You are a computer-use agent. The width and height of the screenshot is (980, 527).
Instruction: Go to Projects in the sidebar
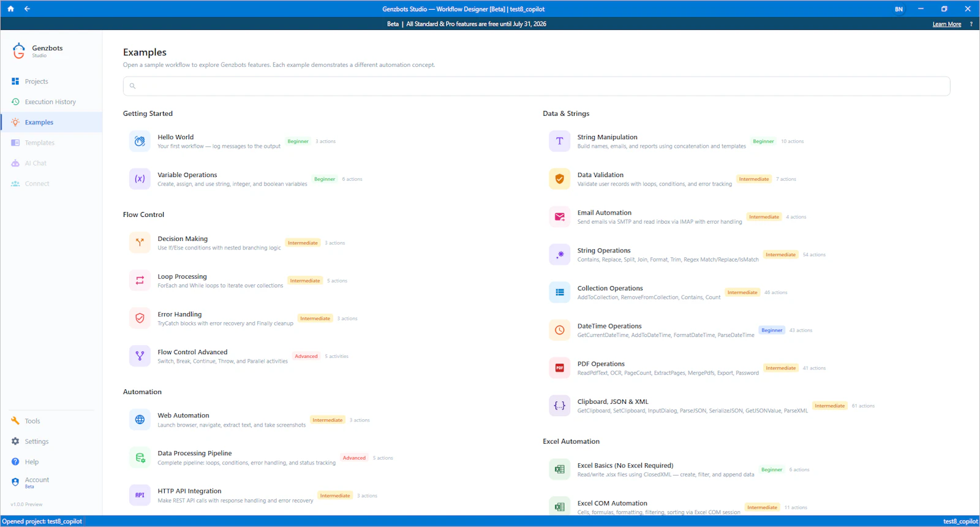pos(51,82)
